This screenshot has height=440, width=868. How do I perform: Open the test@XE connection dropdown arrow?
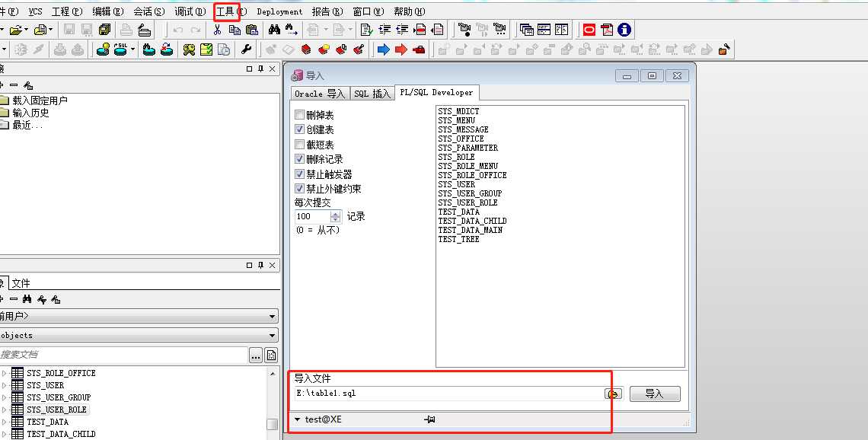point(297,419)
